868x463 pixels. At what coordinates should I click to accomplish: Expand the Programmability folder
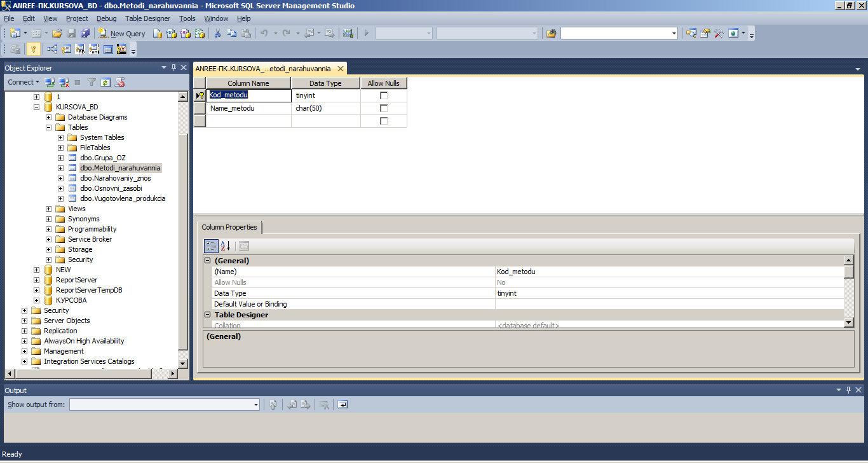(49, 229)
